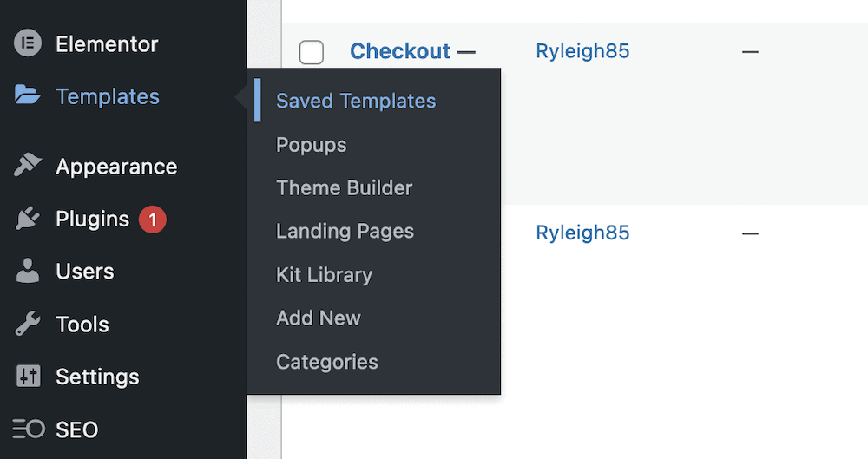Select Landing Pages submenu entry
Viewport: 868px width, 459px height.
[345, 232]
